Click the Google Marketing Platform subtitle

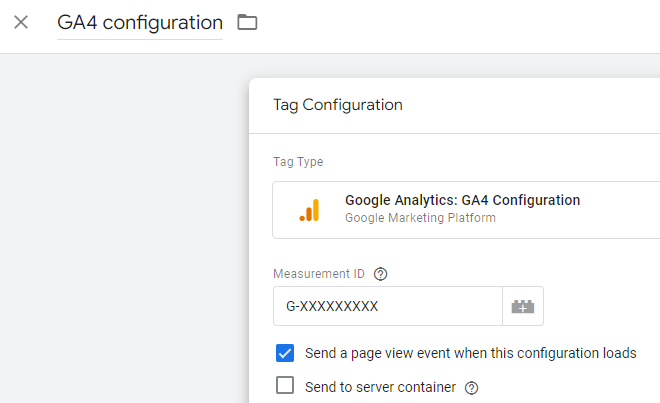pos(420,218)
